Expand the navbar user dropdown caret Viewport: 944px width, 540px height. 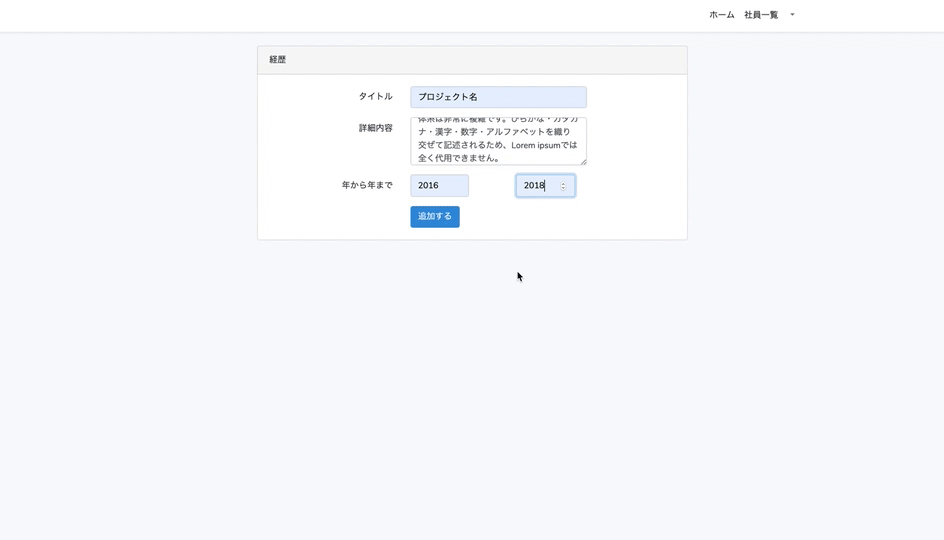792,15
